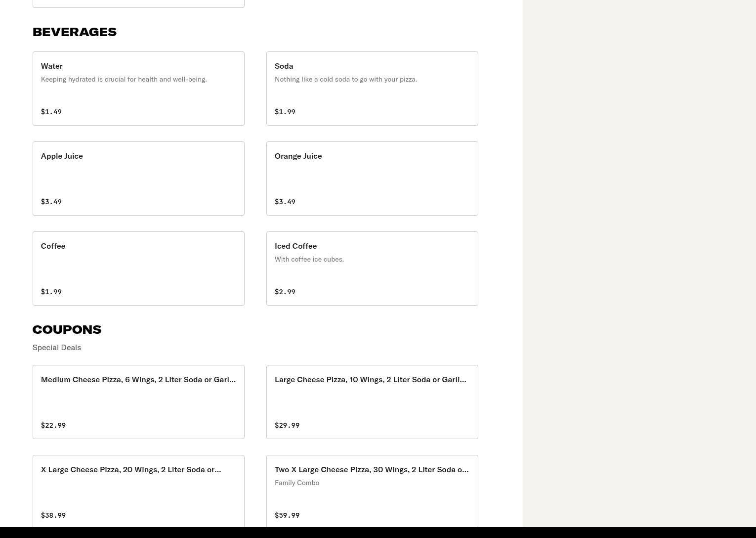Viewport: 756px width, 538px height.
Task: Click the 'Keeping hydrated is crucial' description
Action: pyautogui.click(x=124, y=79)
